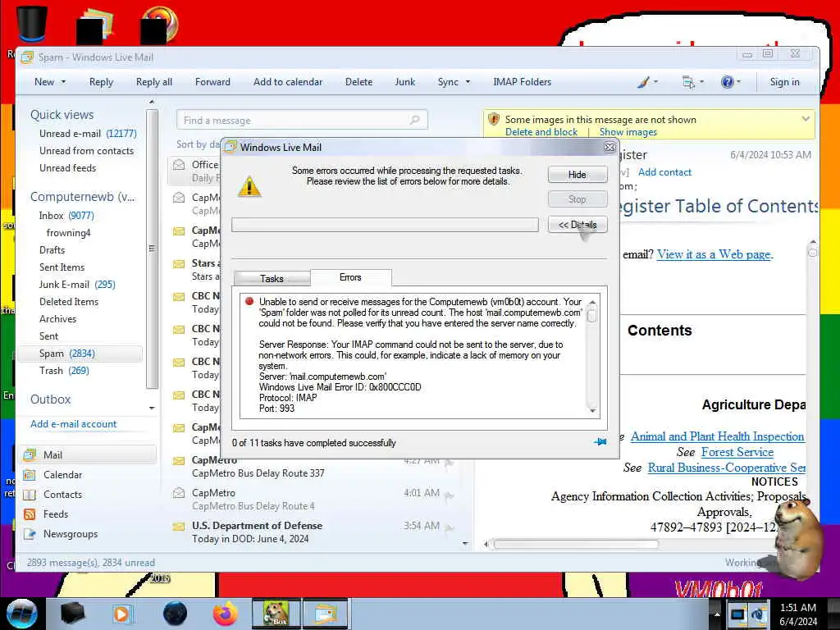Open the New dropdown arrow
Image resolution: width=840 pixels, height=630 pixels.
(63, 82)
